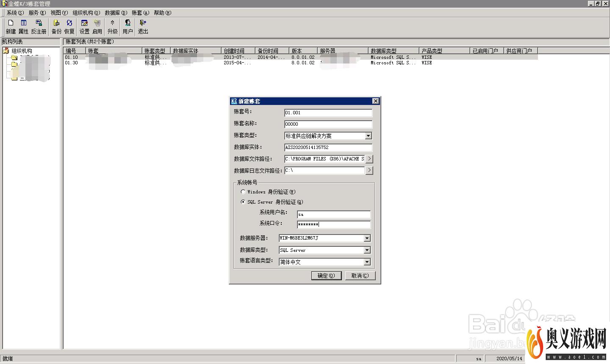Click the 备份 (Backup) toolbar icon
This screenshot has height=364, width=610.
[x=56, y=26]
